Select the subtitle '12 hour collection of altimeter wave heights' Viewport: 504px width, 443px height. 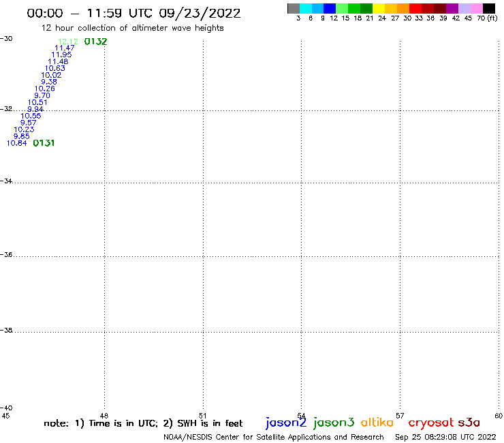click(132, 28)
